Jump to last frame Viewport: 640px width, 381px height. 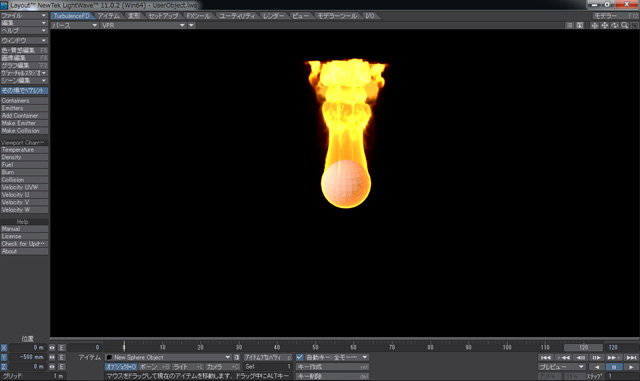click(631, 357)
